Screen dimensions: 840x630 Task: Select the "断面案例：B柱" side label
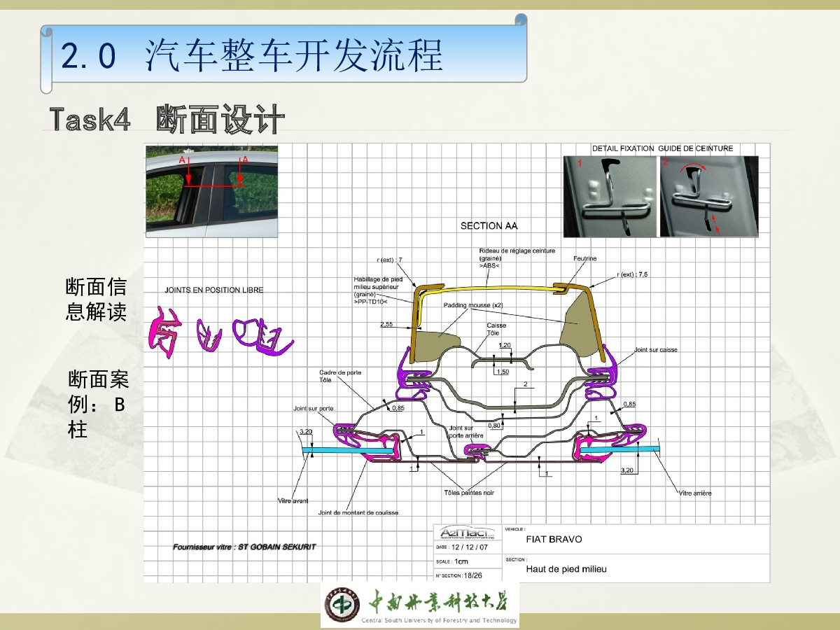pyautogui.click(x=98, y=405)
